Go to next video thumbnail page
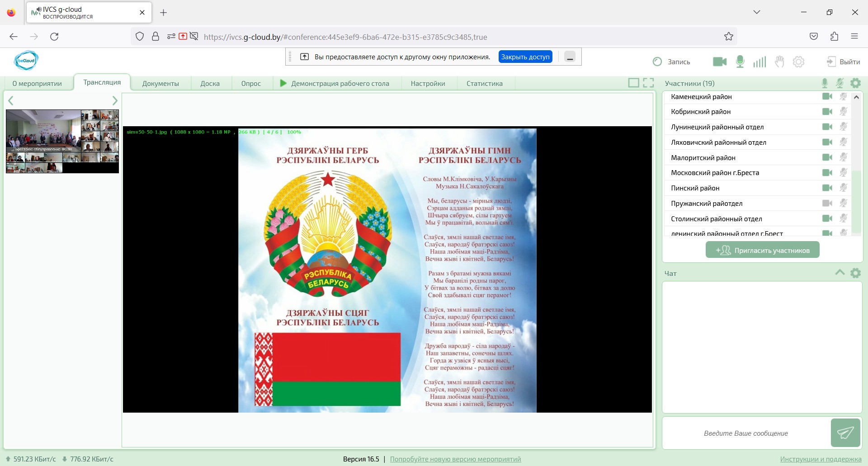This screenshot has width=868, height=466. [115, 100]
